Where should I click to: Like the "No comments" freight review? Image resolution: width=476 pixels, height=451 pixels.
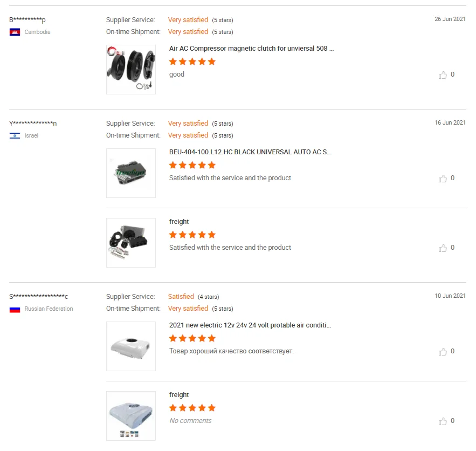coord(443,421)
